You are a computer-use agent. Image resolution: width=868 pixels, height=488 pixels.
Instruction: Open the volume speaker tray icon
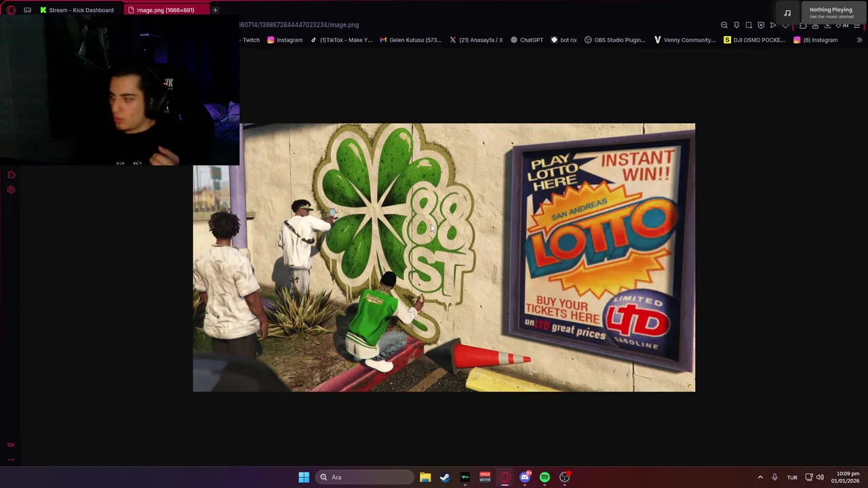(820, 477)
